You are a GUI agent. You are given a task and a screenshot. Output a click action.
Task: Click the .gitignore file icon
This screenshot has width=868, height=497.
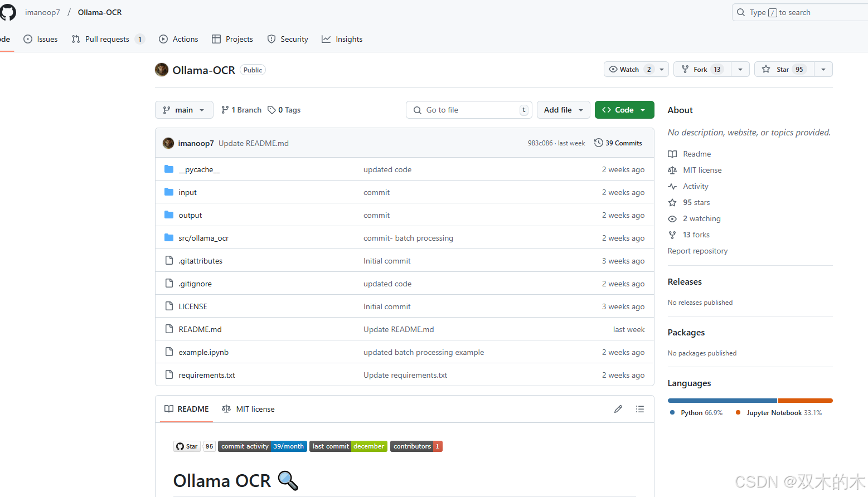[x=169, y=283]
